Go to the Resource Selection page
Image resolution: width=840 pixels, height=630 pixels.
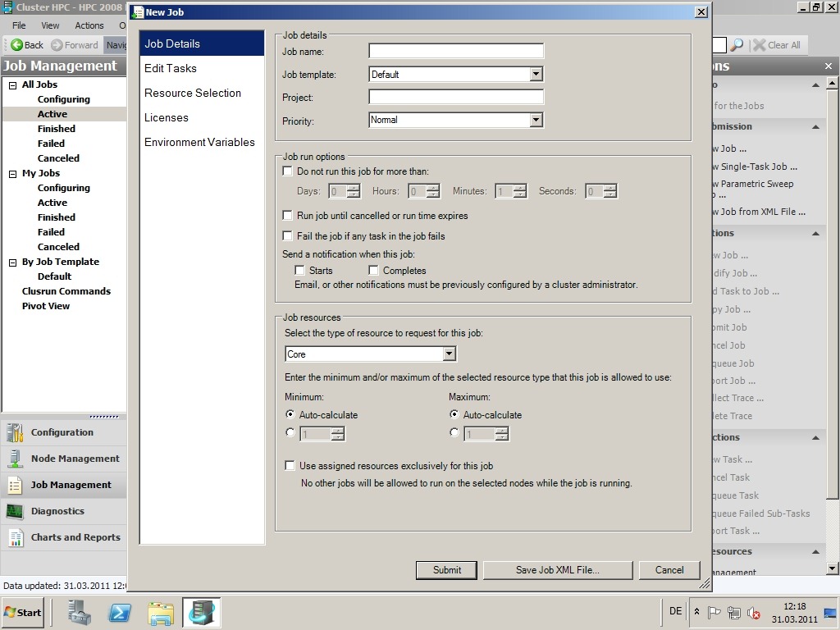(x=193, y=93)
